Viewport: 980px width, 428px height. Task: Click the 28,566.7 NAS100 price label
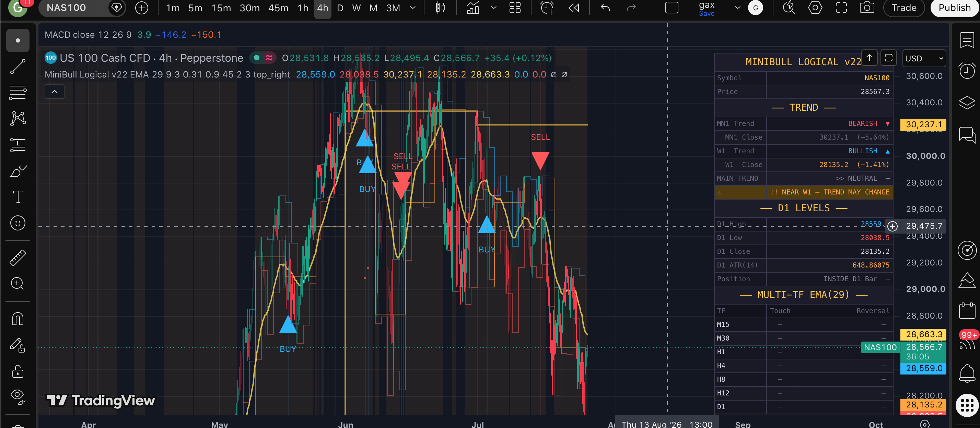tap(923, 351)
